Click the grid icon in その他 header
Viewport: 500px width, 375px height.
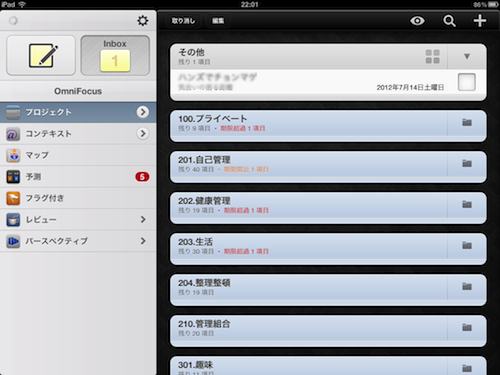tap(432, 57)
